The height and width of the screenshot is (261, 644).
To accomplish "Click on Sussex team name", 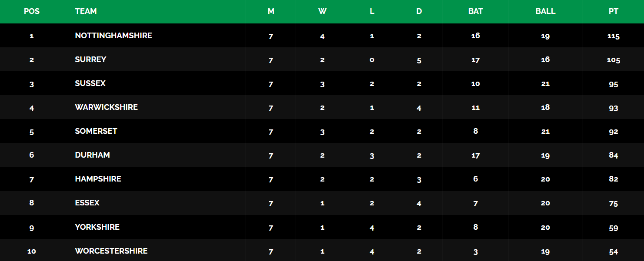I will pyautogui.click(x=90, y=83).
